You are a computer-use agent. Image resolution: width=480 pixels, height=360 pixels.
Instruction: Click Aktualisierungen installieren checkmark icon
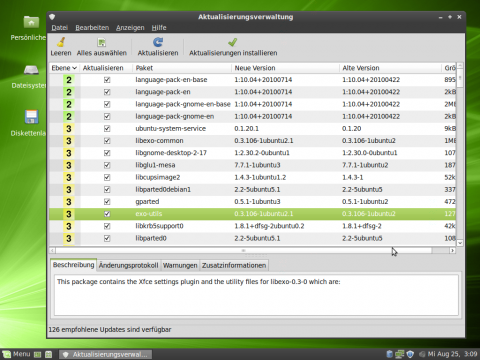point(233,42)
